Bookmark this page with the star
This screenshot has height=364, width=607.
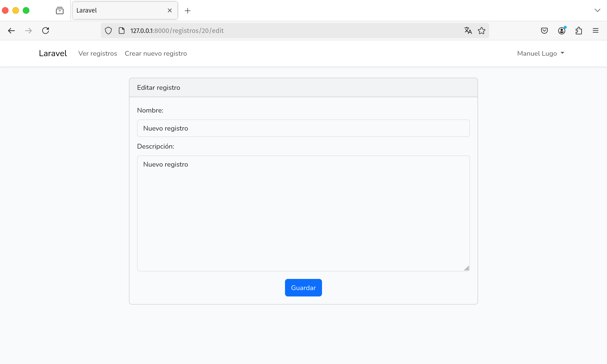click(481, 31)
